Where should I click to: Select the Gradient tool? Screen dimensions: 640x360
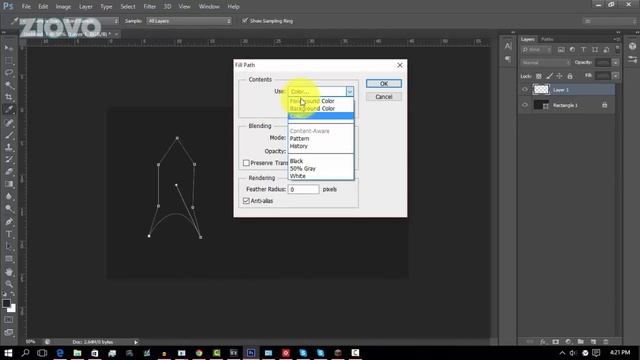9,184
